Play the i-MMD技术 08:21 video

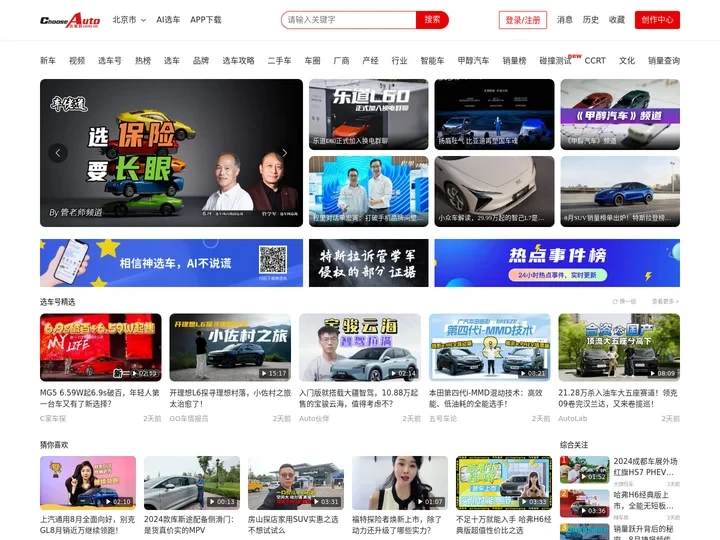click(489, 347)
